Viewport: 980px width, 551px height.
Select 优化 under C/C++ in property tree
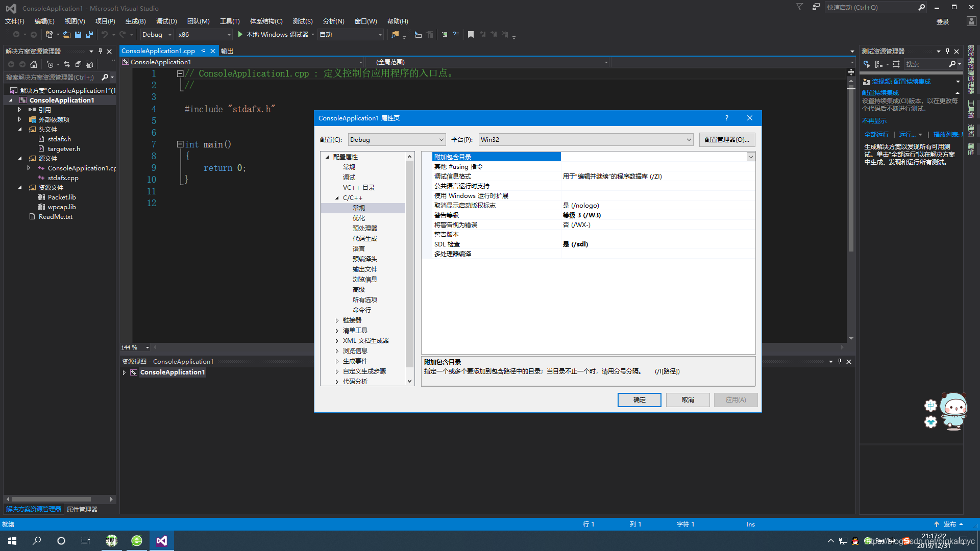[359, 218]
